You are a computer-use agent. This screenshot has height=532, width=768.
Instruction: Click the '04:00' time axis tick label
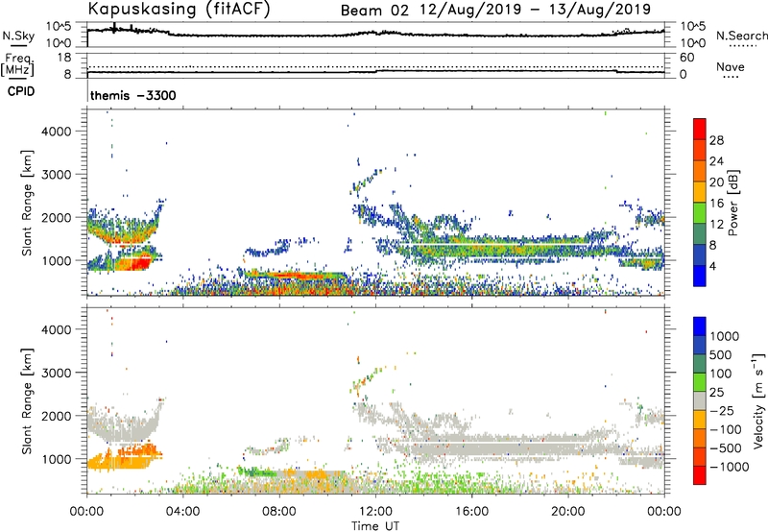183,512
